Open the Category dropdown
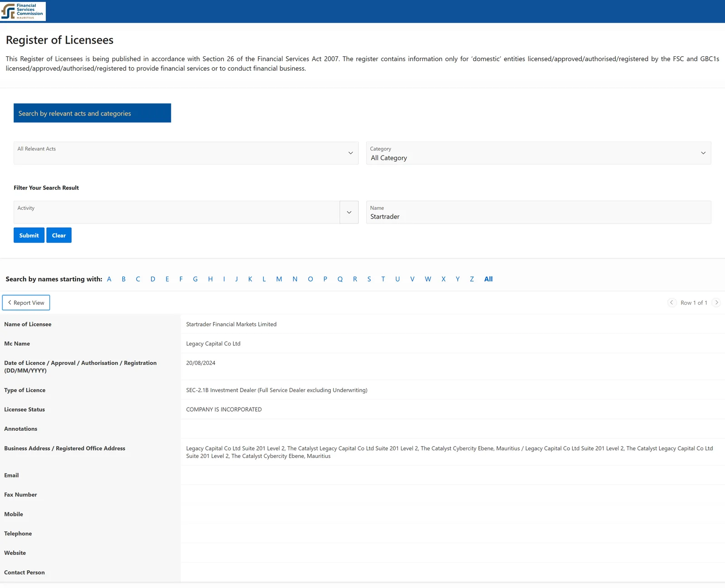The height and width of the screenshot is (588, 725). 539,153
